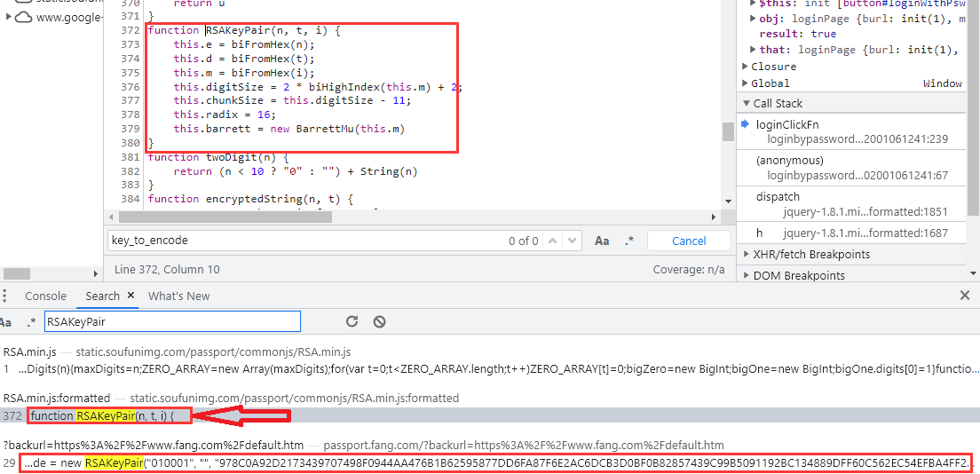This screenshot has width=980, height=474.
Task: Collapse the Call Stack section
Action: (746, 103)
